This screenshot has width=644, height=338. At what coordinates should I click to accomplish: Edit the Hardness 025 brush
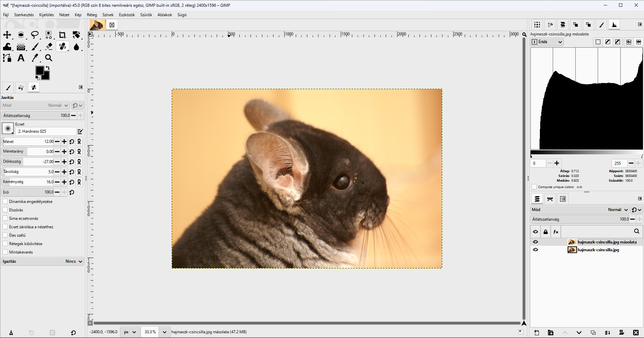click(80, 131)
